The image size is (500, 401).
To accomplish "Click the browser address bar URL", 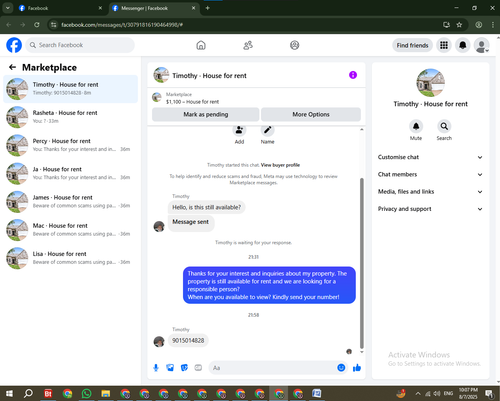I will point(122,25).
